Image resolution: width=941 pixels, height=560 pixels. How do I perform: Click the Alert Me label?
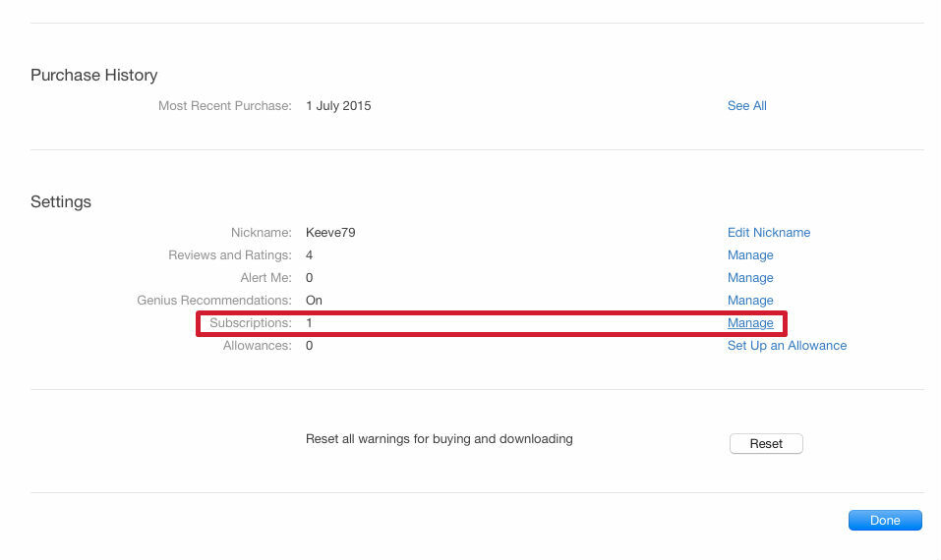(x=265, y=278)
